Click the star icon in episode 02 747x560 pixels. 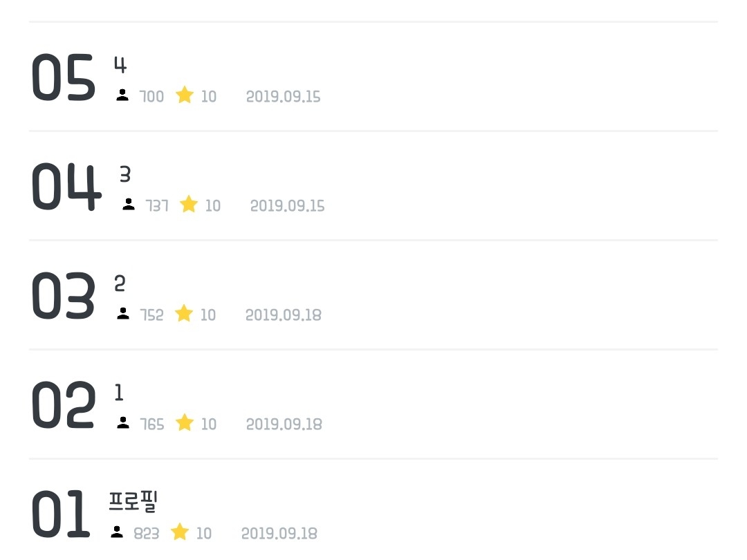click(185, 422)
